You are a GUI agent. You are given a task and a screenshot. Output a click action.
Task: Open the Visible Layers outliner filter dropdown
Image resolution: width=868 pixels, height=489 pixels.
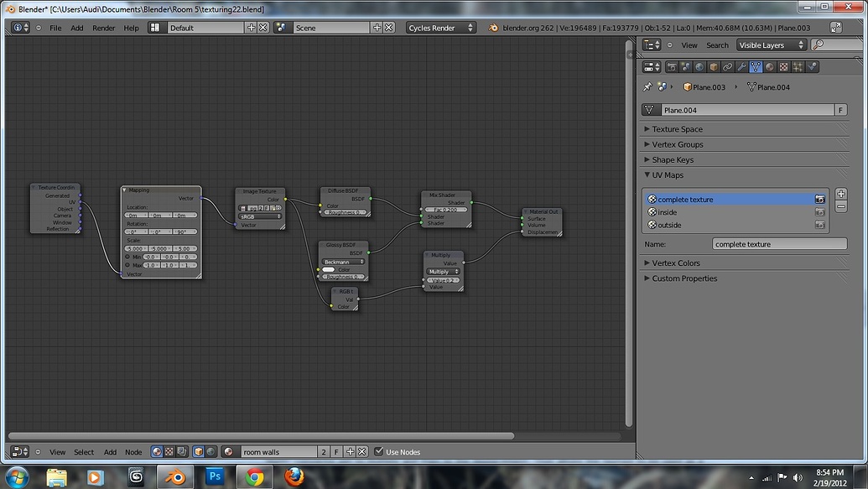click(x=771, y=44)
